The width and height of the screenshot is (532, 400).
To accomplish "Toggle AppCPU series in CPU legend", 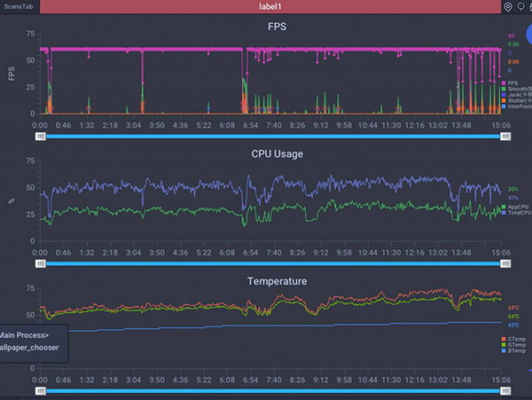I will (516, 207).
